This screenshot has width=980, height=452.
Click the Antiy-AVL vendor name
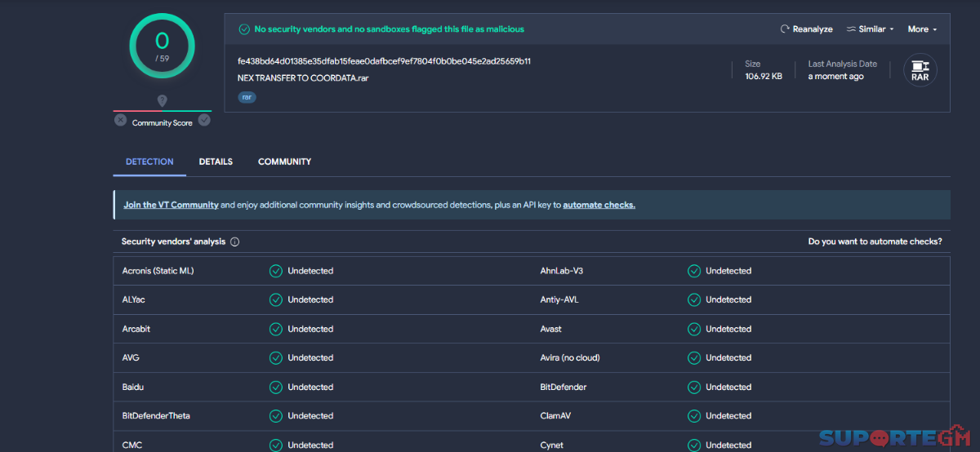[x=559, y=299]
